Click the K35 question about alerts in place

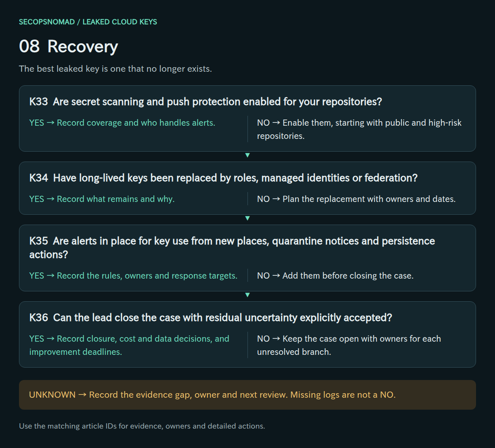point(232,248)
